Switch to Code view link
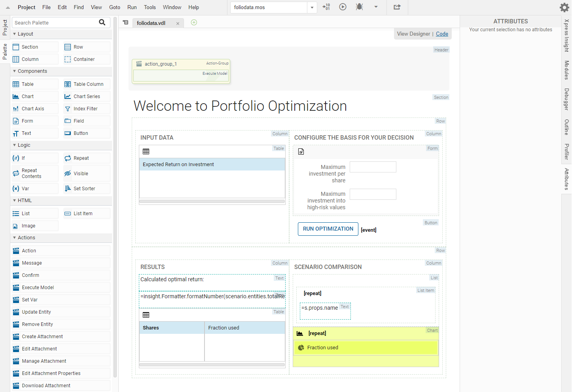 [x=442, y=34]
